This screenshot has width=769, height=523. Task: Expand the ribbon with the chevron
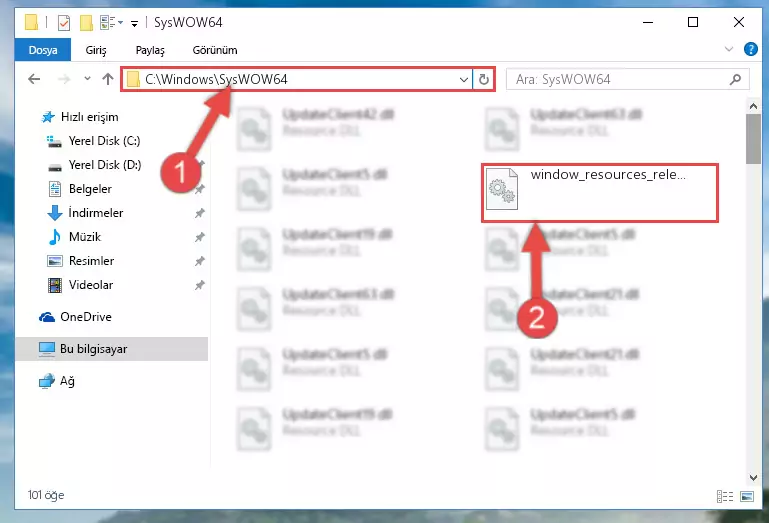[729, 49]
